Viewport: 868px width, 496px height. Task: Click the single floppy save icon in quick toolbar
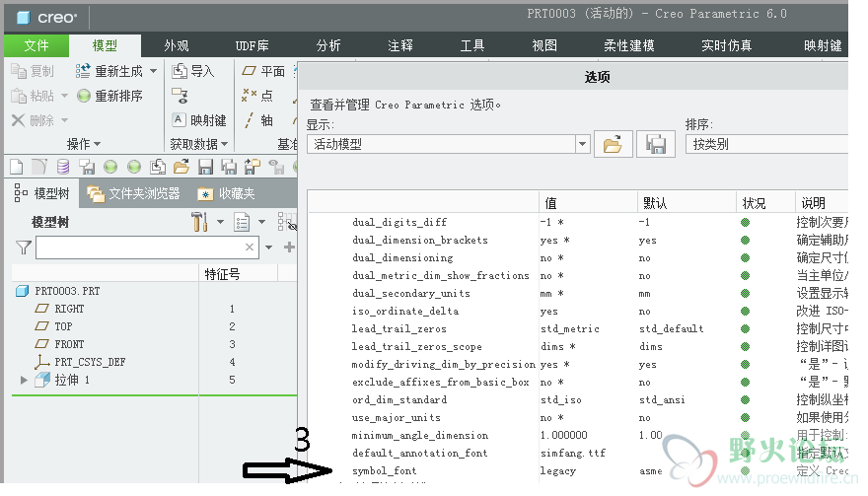pos(205,166)
